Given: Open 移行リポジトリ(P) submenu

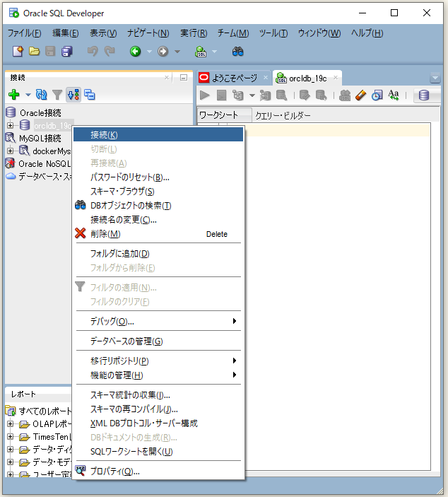Looking at the screenshot, I should (x=158, y=361).
